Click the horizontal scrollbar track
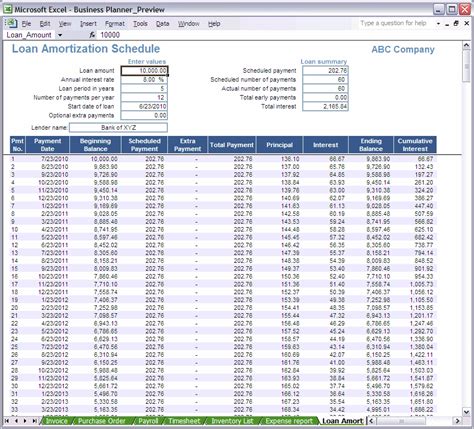This screenshot has width=474, height=429. point(414,421)
